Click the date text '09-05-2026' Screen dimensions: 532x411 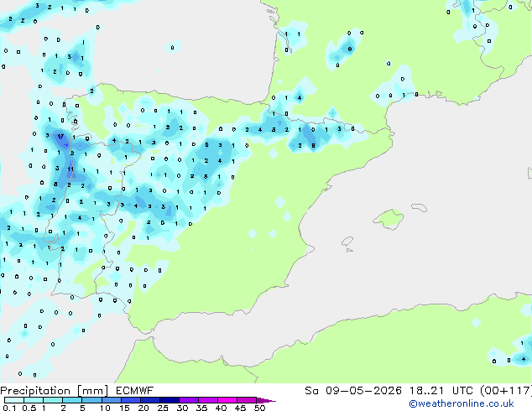point(363,391)
